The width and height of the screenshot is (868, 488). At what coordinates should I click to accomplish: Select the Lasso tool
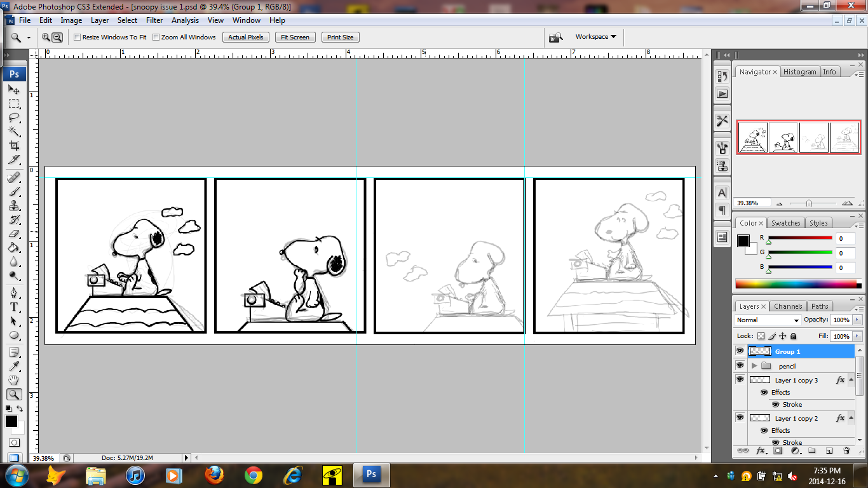(x=14, y=118)
